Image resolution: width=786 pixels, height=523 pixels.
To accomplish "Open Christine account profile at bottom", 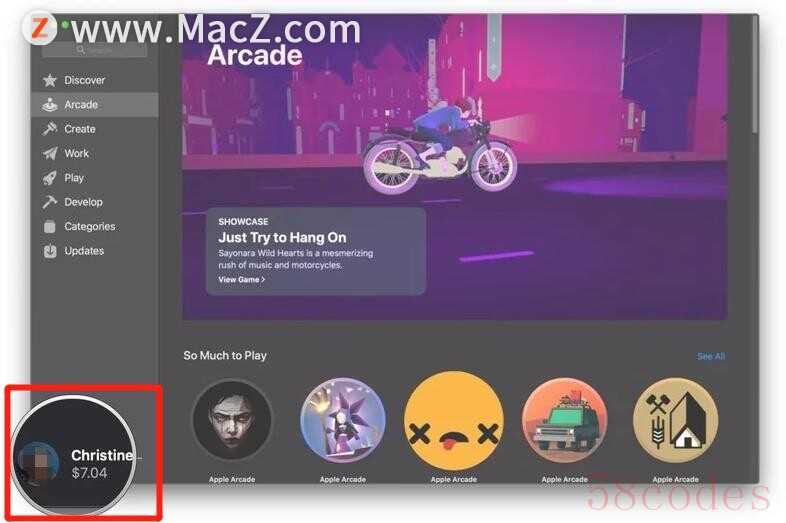I will tap(74, 455).
